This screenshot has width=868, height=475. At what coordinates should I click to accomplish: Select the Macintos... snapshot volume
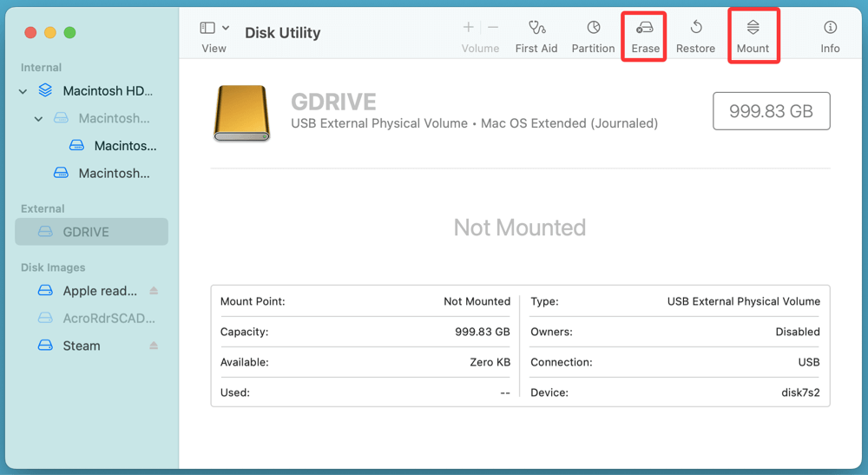click(125, 146)
